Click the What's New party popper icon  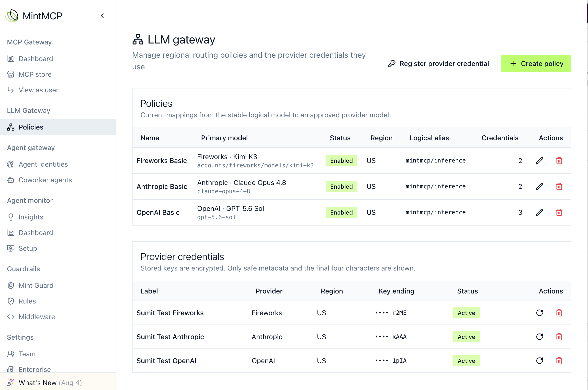[11, 382]
